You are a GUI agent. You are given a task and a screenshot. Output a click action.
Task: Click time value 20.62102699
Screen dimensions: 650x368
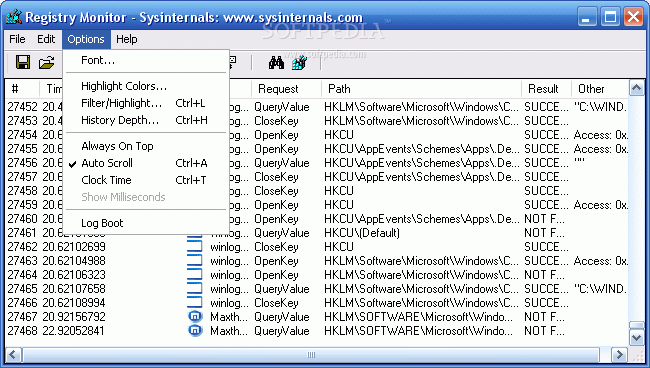(x=74, y=247)
